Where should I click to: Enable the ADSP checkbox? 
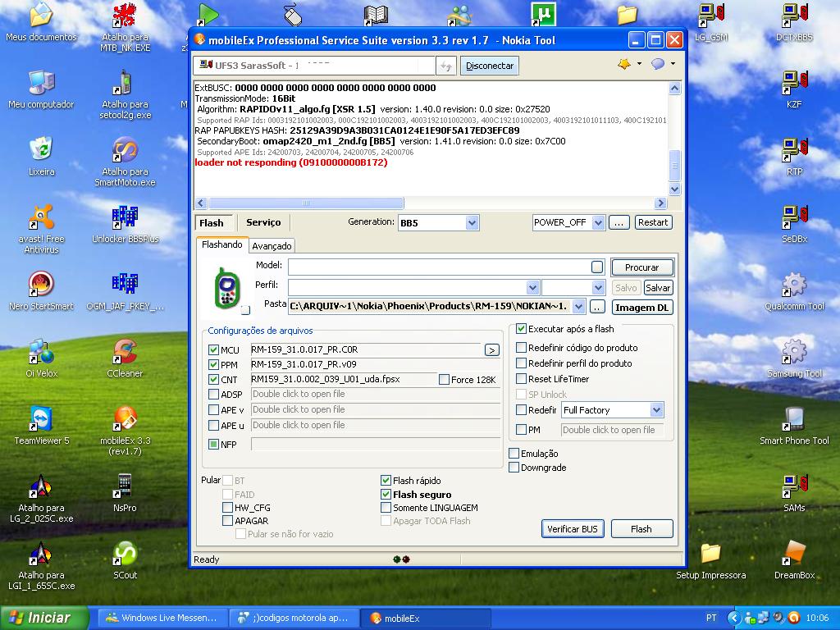pyautogui.click(x=213, y=395)
